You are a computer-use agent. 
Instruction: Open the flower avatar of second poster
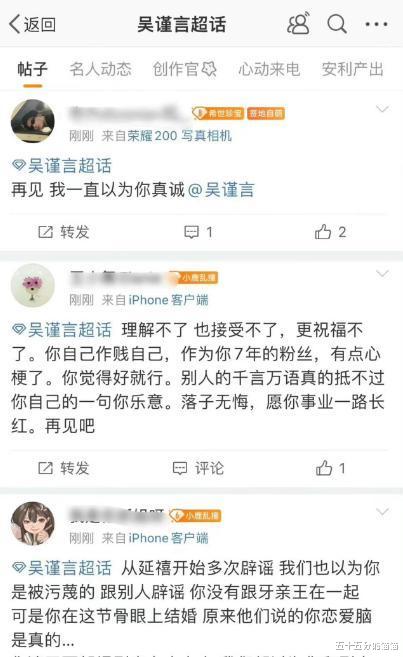(33, 285)
